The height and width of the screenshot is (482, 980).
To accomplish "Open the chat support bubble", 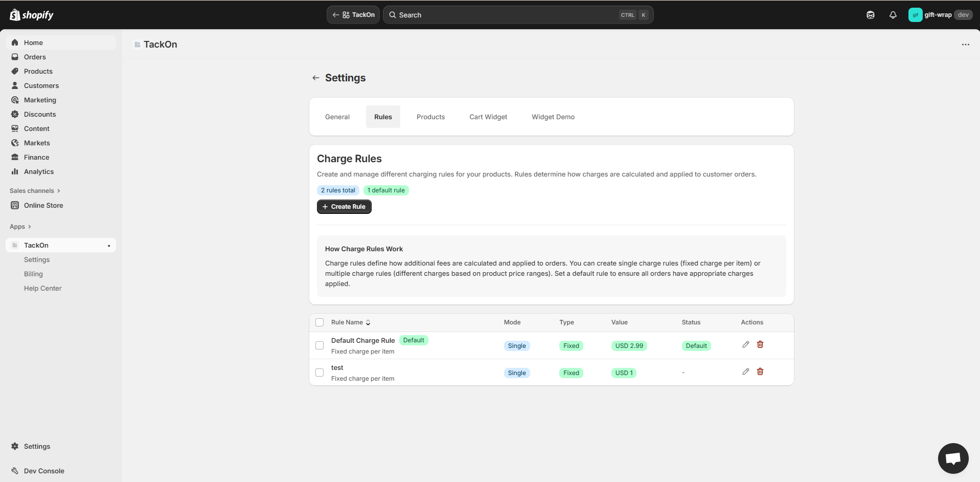I will (953, 458).
